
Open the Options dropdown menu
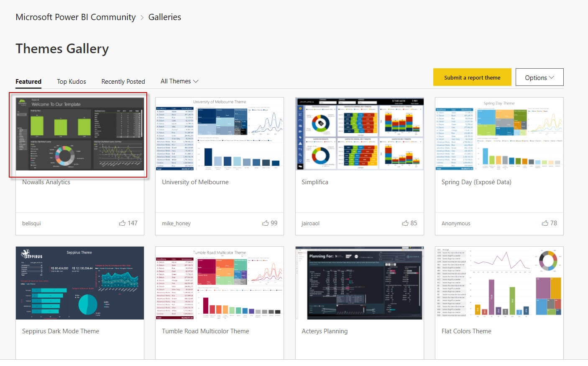tap(539, 77)
